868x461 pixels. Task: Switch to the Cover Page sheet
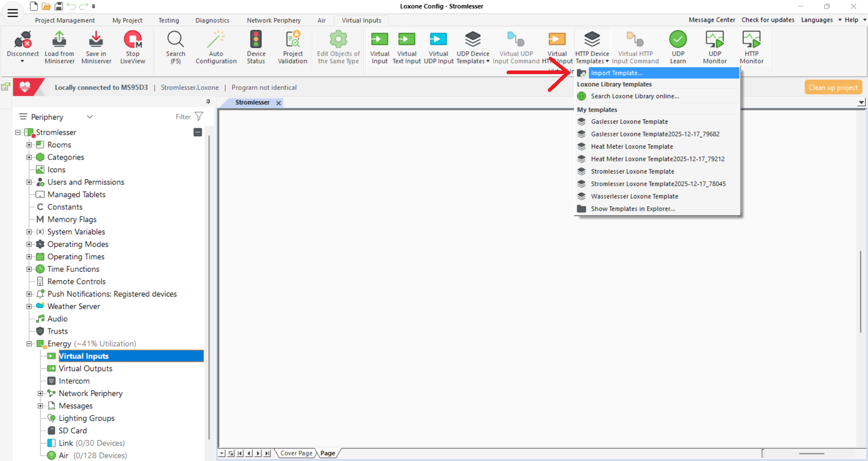[x=296, y=453]
